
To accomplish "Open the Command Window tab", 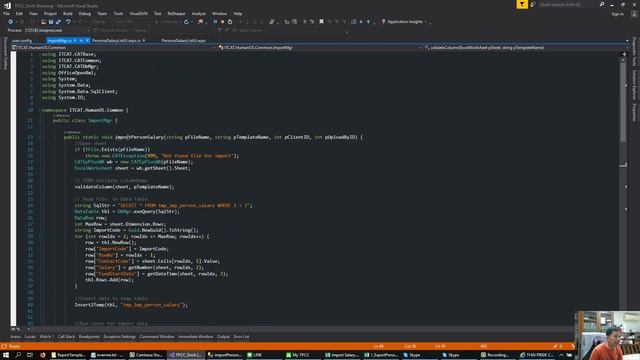I will click(157, 337).
